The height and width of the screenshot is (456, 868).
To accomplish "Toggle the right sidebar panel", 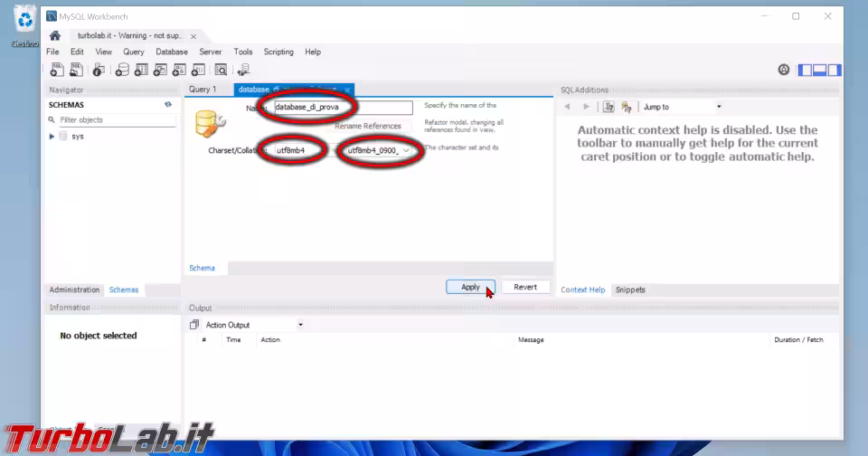I will (x=835, y=70).
